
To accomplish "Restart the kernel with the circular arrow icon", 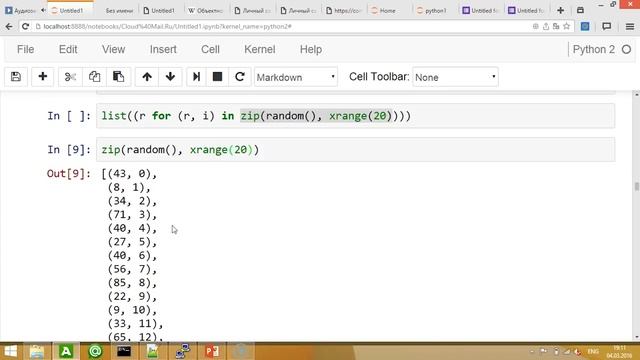I will tap(240, 77).
